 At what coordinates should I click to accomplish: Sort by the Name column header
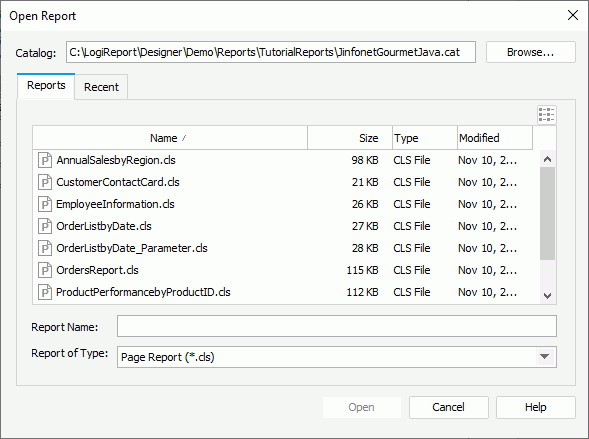170,138
